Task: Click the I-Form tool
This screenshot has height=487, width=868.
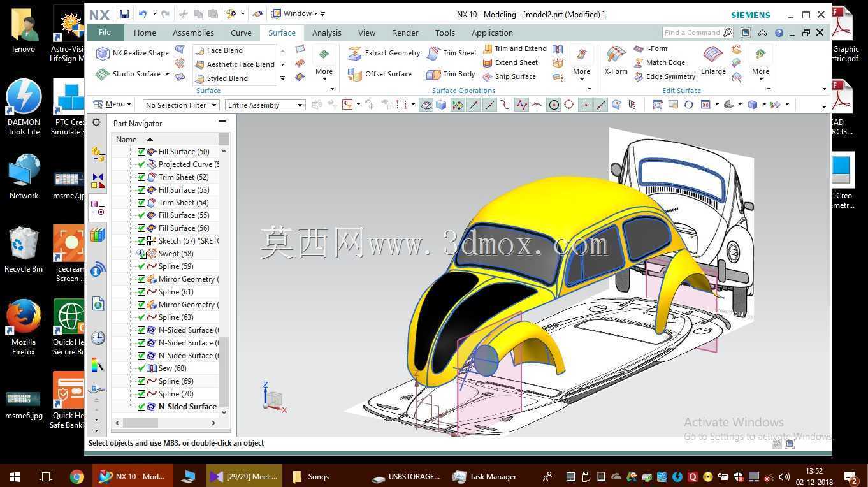Action: point(651,48)
